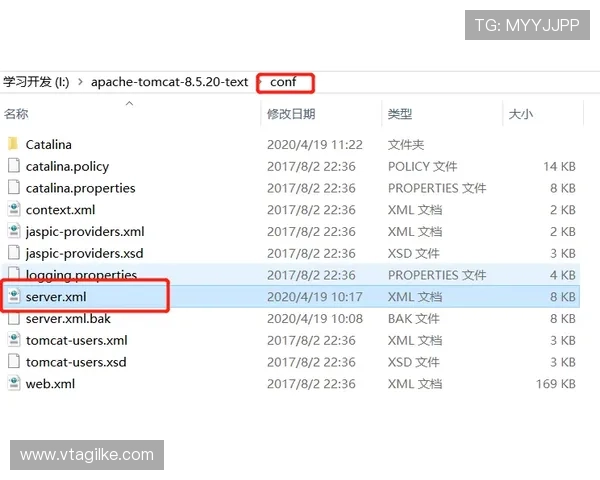Click date 2020/4/19 11:22 of Catalina
The height and width of the screenshot is (480, 600).
point(315,145)
